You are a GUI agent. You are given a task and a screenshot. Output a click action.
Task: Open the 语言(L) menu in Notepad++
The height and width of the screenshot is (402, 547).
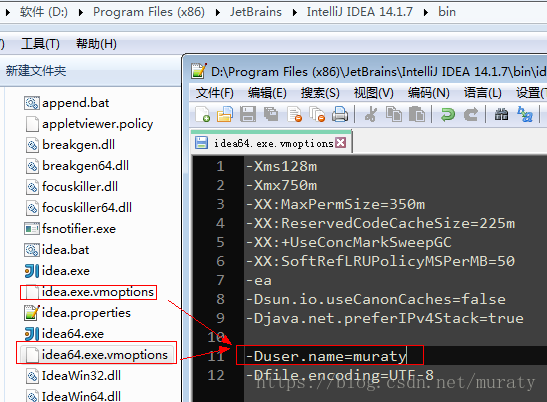[x=483, y=93]
